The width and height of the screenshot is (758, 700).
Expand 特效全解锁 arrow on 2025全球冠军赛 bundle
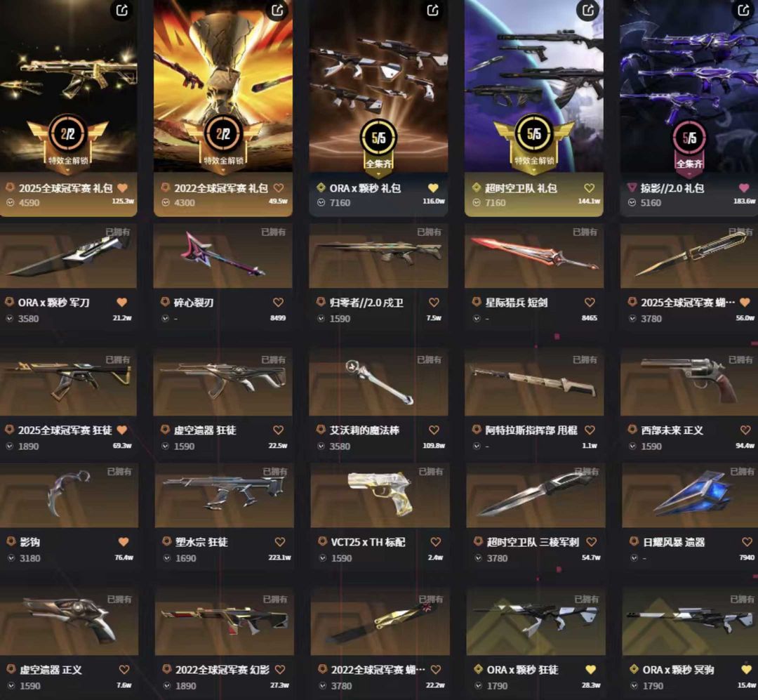[x=68, y=171]
